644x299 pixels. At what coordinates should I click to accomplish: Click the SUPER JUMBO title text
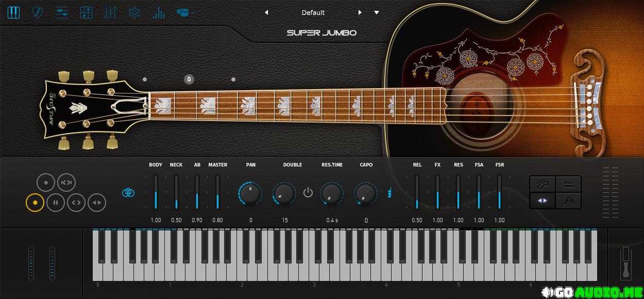click(x=321, y=33)
